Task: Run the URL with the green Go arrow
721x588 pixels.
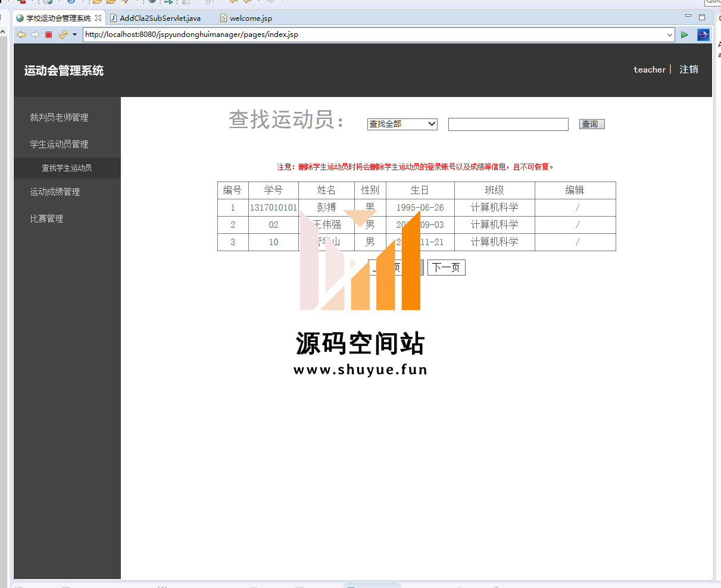Action: click(685, 35)
